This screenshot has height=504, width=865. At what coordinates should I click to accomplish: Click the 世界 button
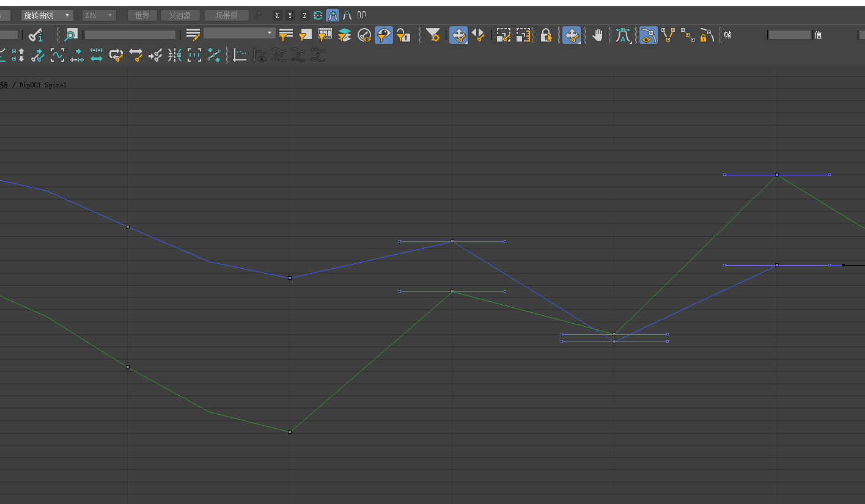142,15
